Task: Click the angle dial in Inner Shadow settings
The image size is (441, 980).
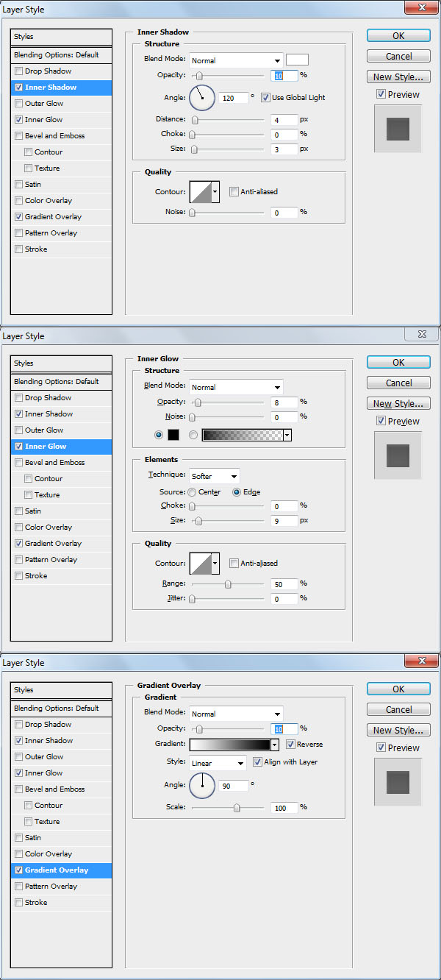Action: [202, 97]
